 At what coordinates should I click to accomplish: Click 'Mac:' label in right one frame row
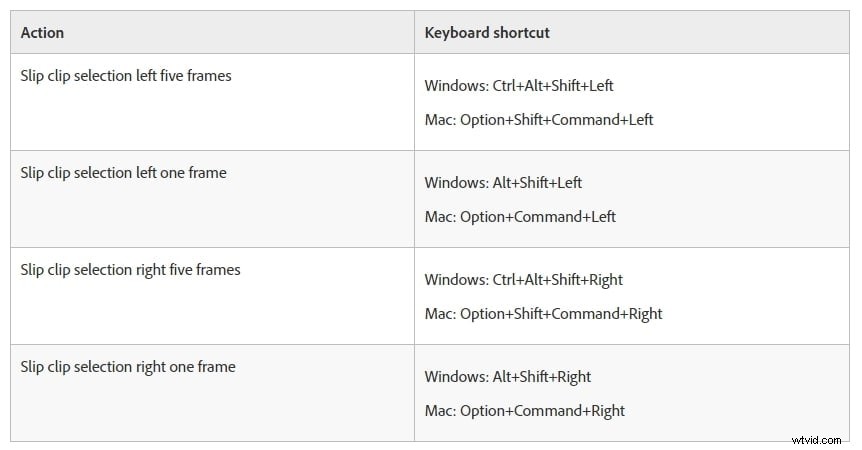click(x=440, y=411)
